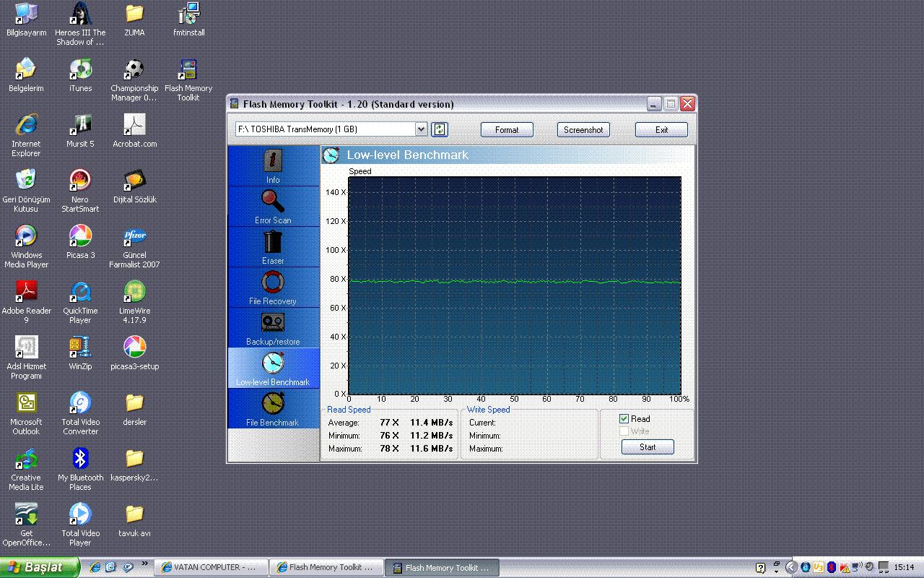Image resolution: width=924 pixels, height=578 pixels.
Task: Select Average read speed value 11.4 MB/s
Action: (x=432, y=423)
